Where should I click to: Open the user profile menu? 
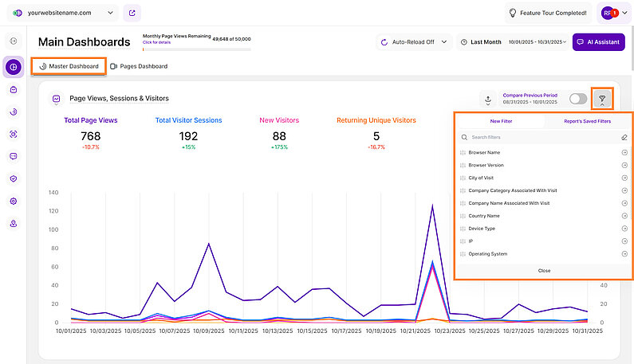point(613,13)
